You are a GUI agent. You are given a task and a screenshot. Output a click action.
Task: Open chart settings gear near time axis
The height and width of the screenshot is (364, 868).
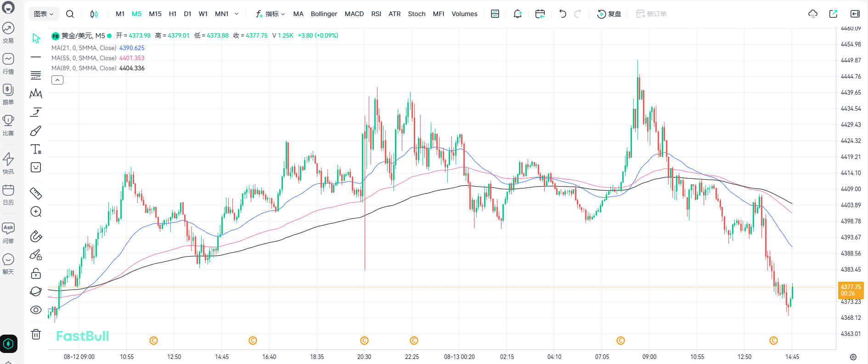853,357
